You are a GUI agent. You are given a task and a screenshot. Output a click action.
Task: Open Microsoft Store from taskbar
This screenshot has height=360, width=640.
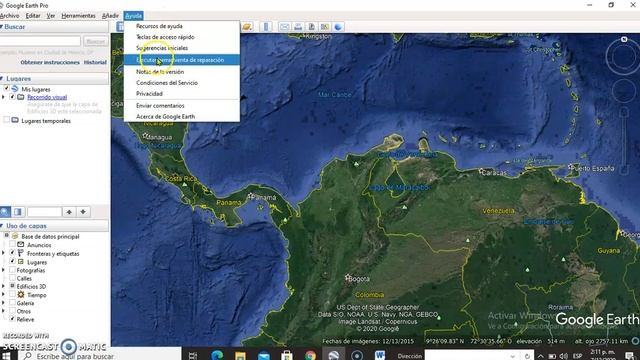click(x=287, y=355)
